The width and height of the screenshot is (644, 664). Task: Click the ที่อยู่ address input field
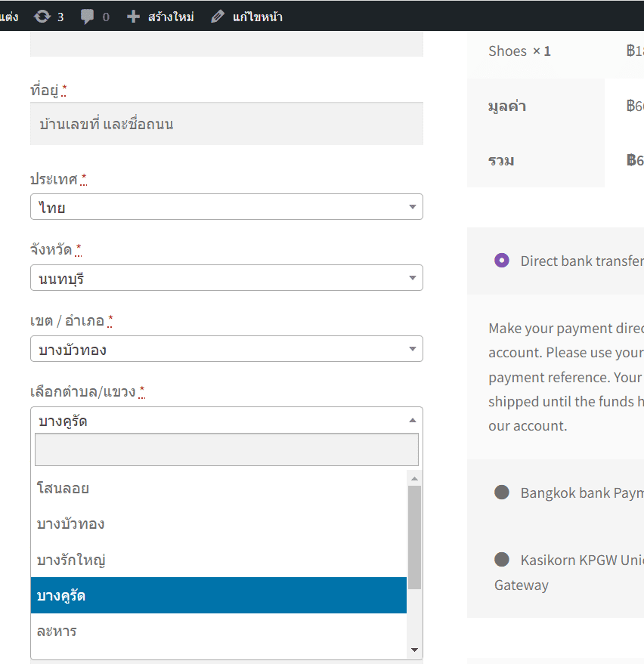pos(226,124)
